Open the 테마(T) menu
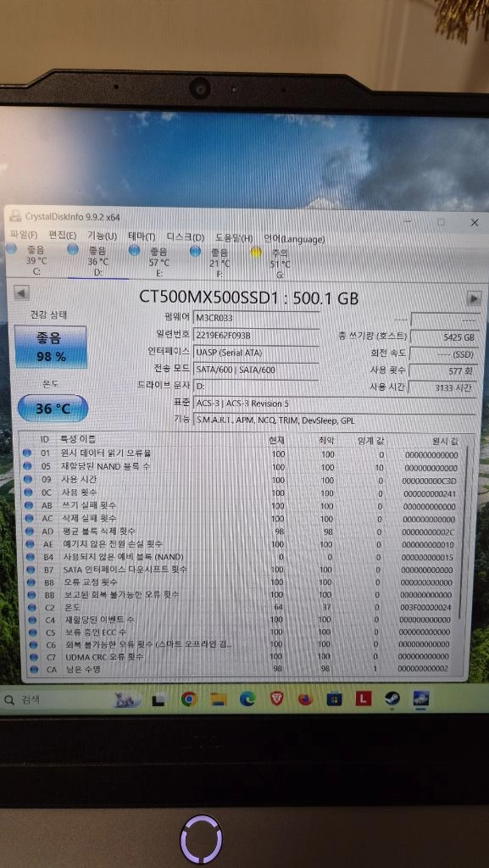489x868 pixels. [x=142, y=236]
